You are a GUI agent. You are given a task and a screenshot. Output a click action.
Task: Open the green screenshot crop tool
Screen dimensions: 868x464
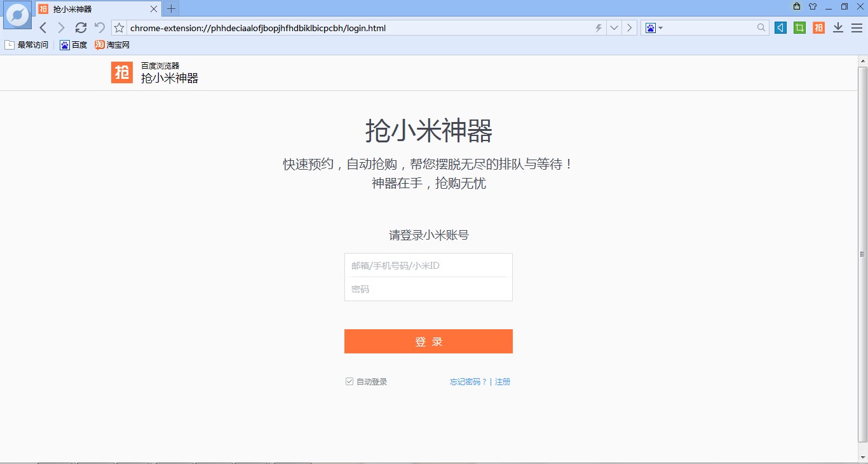(799, 28)
